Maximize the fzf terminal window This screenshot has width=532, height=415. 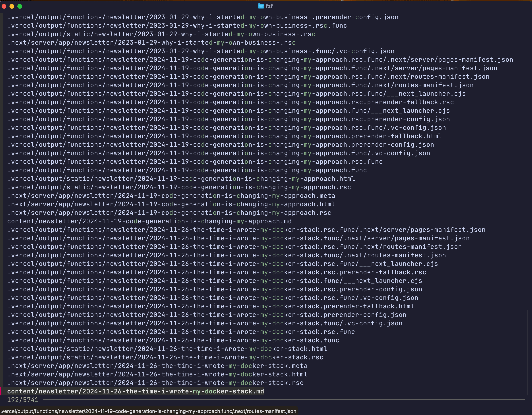pos(20,6)
